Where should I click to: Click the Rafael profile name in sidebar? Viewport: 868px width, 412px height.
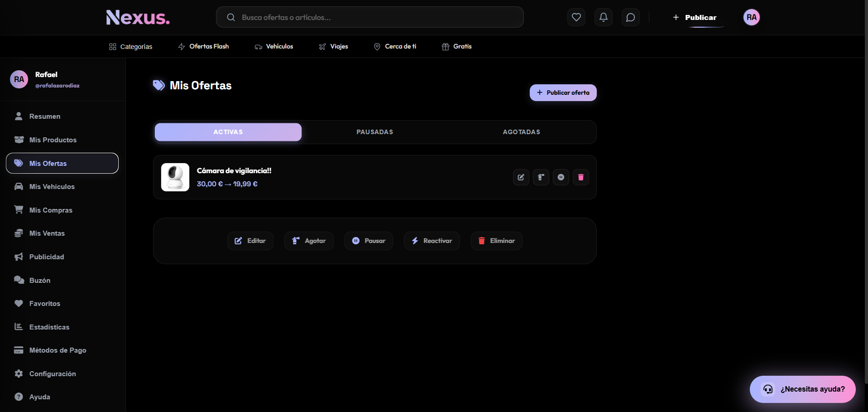tap(46, 75)
